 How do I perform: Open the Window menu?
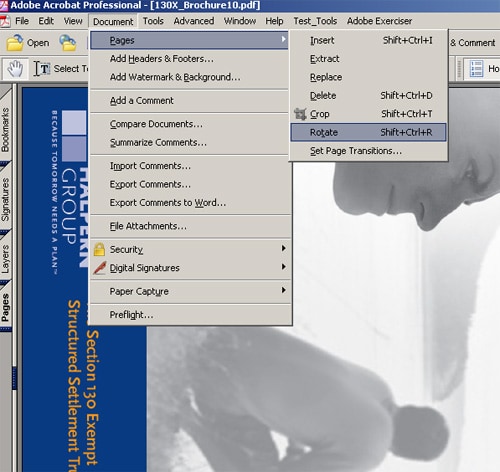point(240,21)
